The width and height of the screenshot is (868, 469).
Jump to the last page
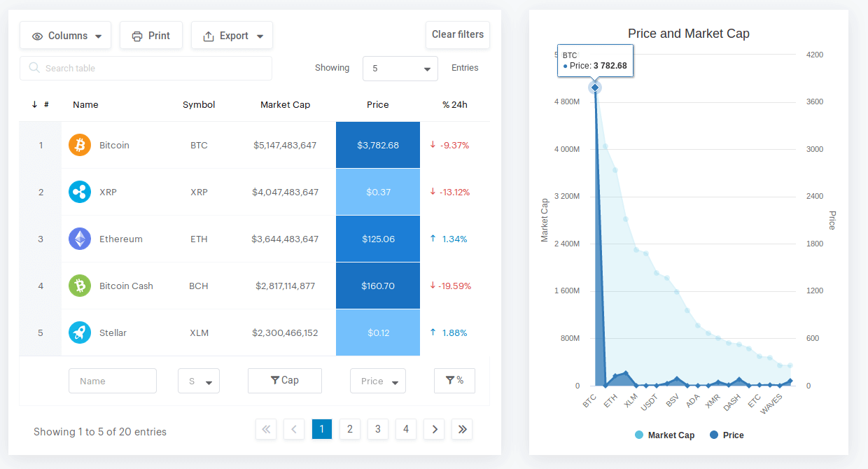[x=462, y=429]
